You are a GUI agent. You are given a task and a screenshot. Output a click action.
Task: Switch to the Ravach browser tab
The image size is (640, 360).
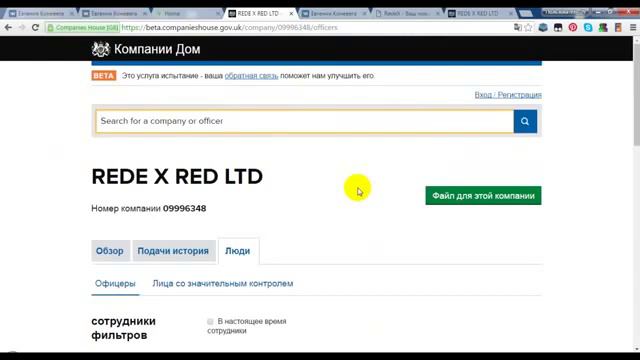(407, 13)
